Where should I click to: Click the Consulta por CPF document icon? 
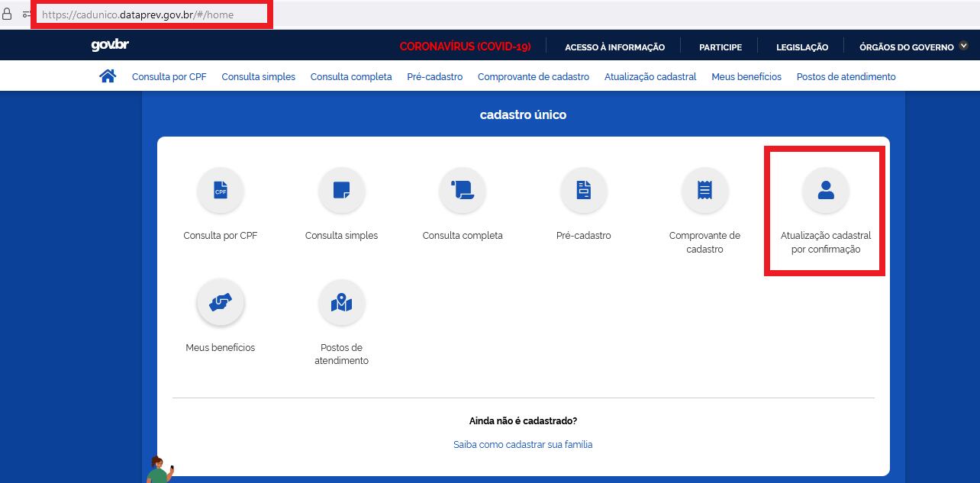point(221,191)
